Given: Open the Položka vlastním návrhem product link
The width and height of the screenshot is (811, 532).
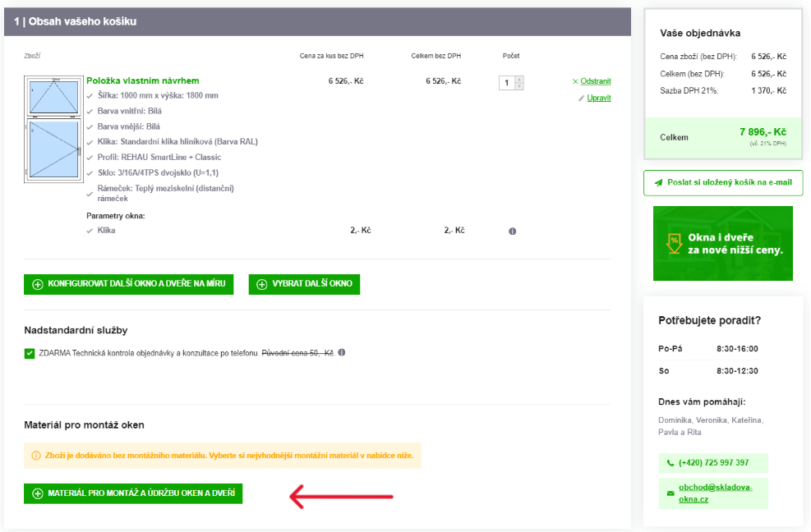Looking at the screenshot, I should click(143, 80).
